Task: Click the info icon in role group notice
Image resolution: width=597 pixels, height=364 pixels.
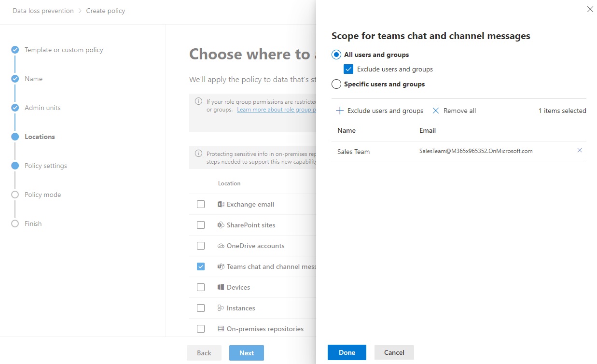Action: [198, 101]
